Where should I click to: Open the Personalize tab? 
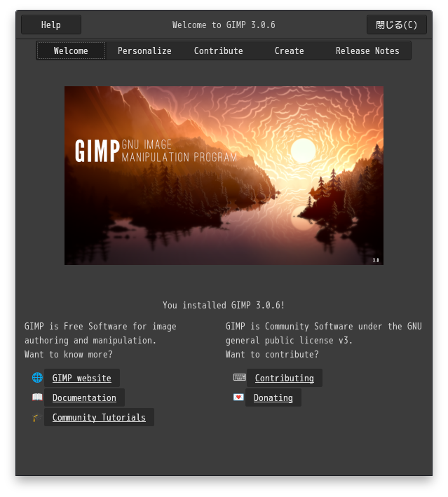pyautogui.click(x=144, y=50)
